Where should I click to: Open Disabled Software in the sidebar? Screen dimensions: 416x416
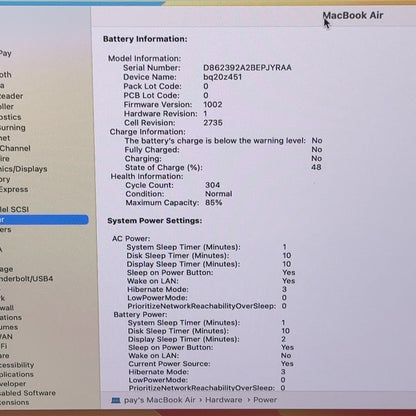[x=28, y=393]
